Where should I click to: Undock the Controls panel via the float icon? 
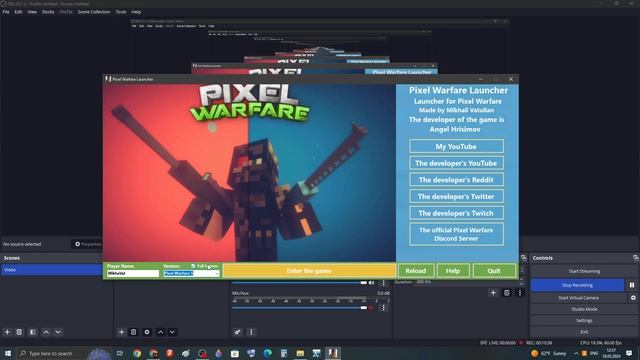coord(636,258)
